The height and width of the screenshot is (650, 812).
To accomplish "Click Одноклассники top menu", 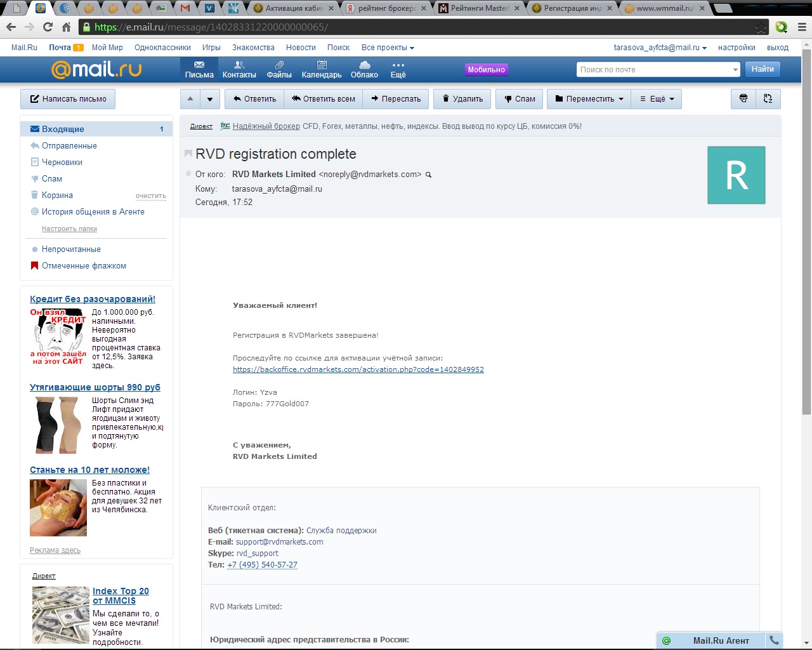I will click(162, 48).
